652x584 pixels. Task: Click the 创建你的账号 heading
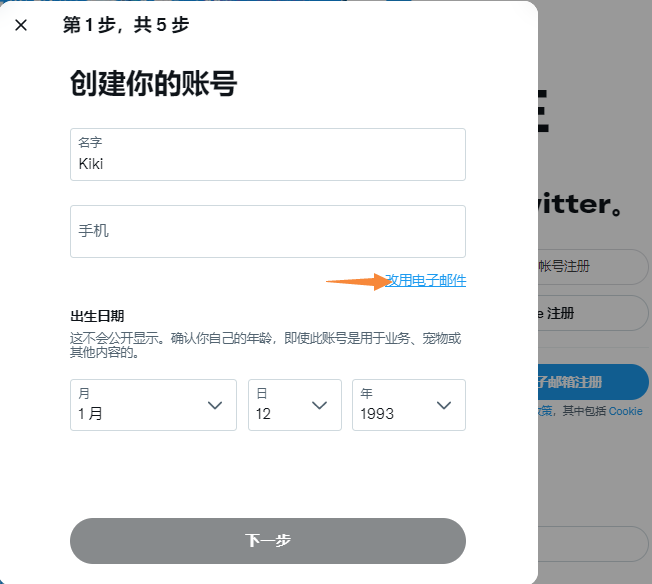point(153,84)
